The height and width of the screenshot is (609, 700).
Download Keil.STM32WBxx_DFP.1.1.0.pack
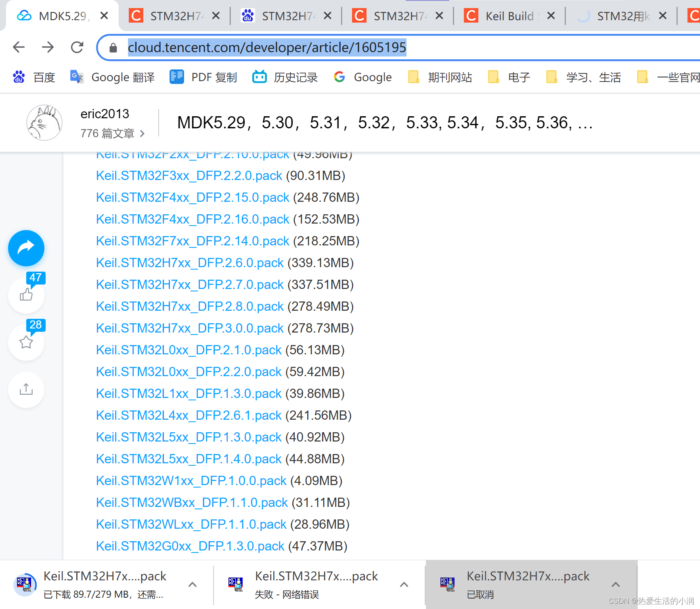(x=192, y=502)
